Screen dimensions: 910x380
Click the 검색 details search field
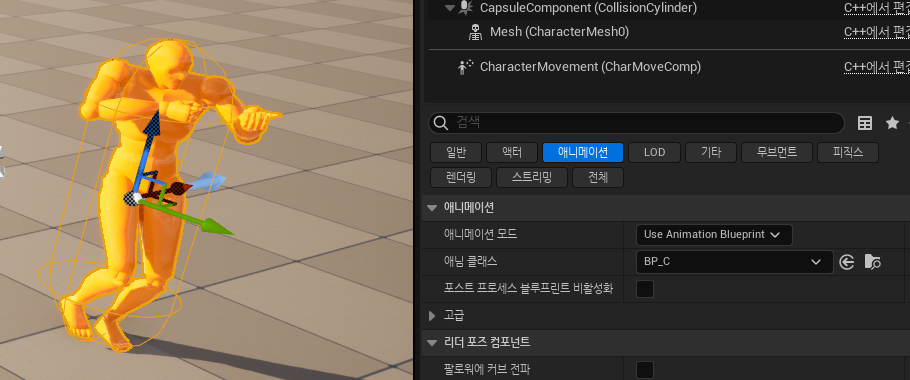pyautogui.click(x=636, y=123)
